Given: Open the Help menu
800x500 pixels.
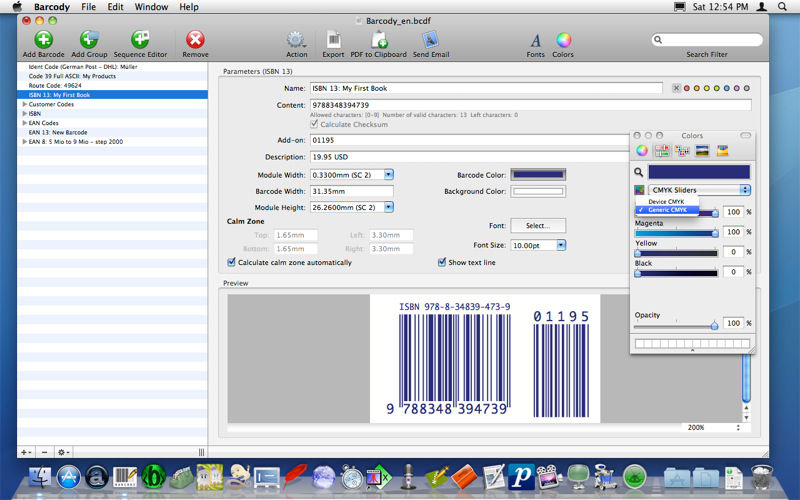Looking at the screenshot, I should point(189,7).
